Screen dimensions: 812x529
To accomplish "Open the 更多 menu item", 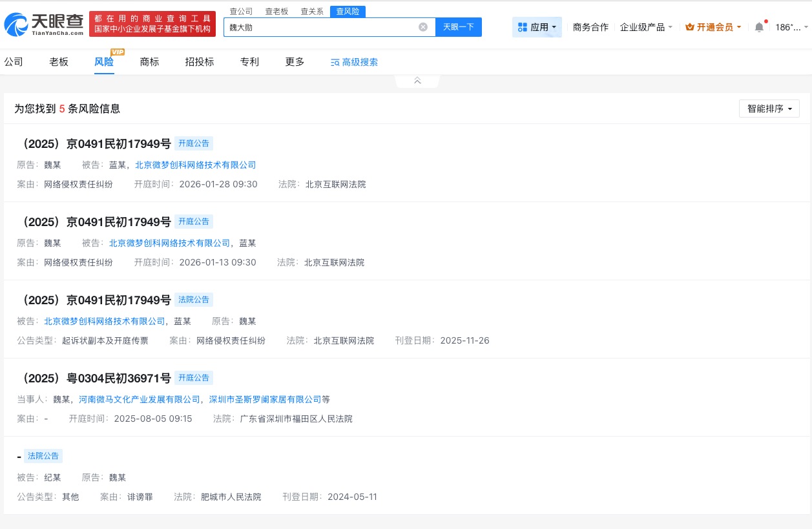I will pyautogui.click(x=294, y=61).
